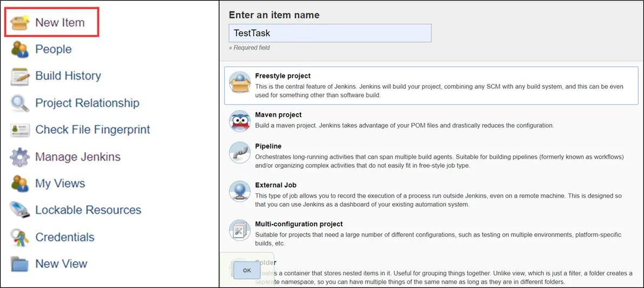Click the Maven project owl icon
This screenshot has width=644, height=288.
239,121
